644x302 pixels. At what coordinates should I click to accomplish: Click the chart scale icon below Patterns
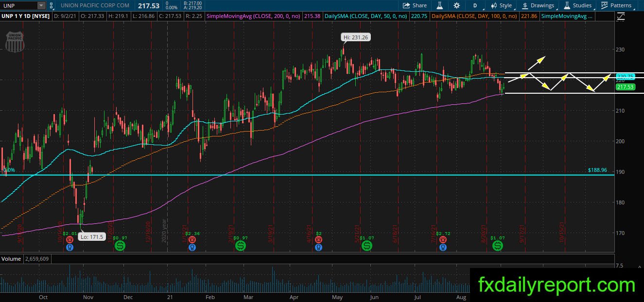621,16
